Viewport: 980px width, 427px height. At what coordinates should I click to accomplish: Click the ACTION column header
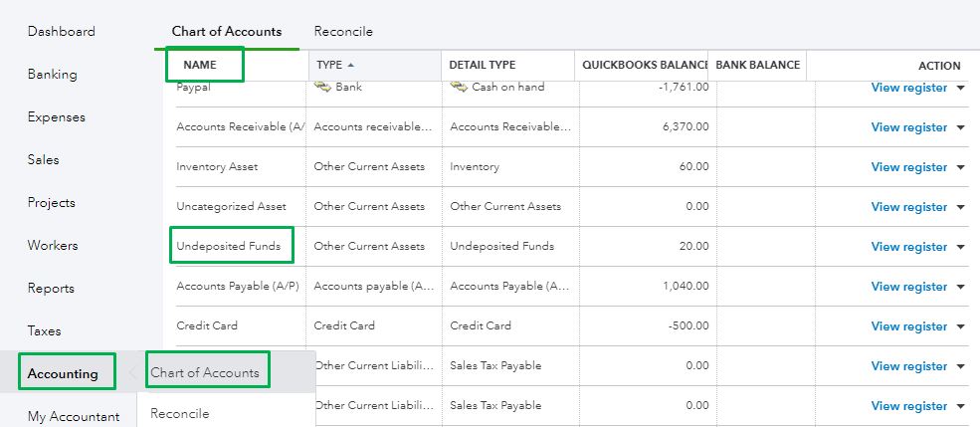click(939, 66)
